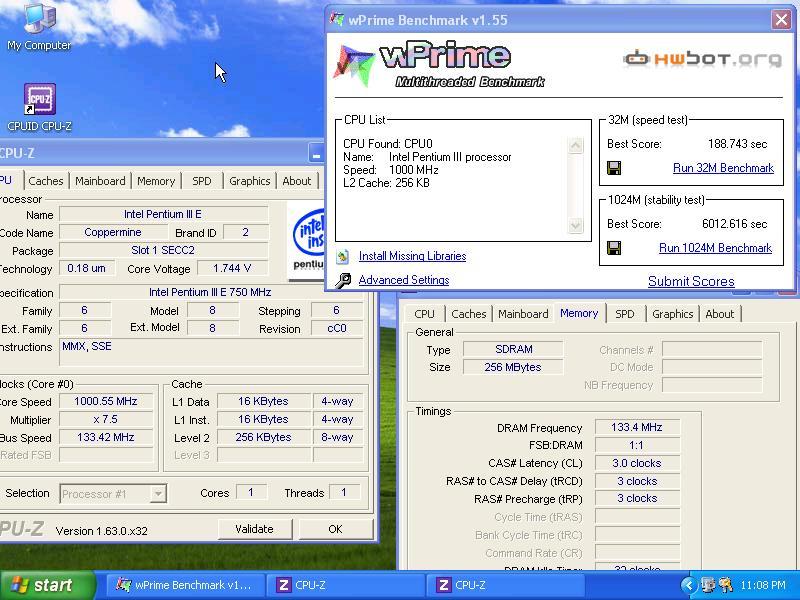Run 32M Benchmark link

pyautogui.click(x=723, y=168)
